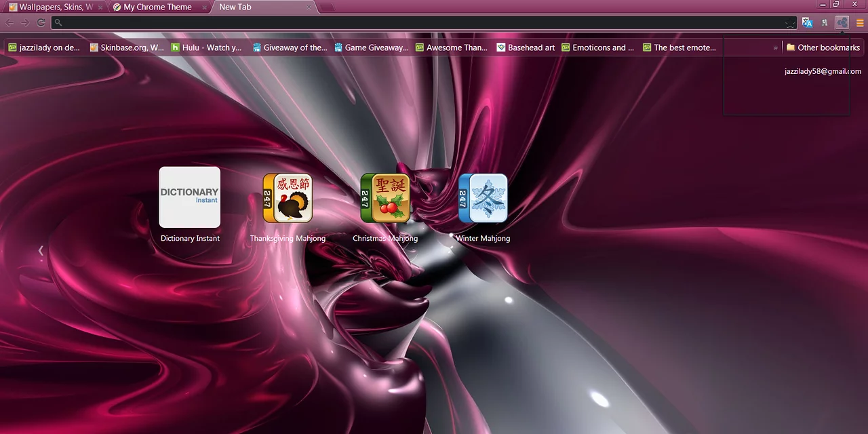
Task: Open a new tab with the tab-strip button
Action: 326,7
